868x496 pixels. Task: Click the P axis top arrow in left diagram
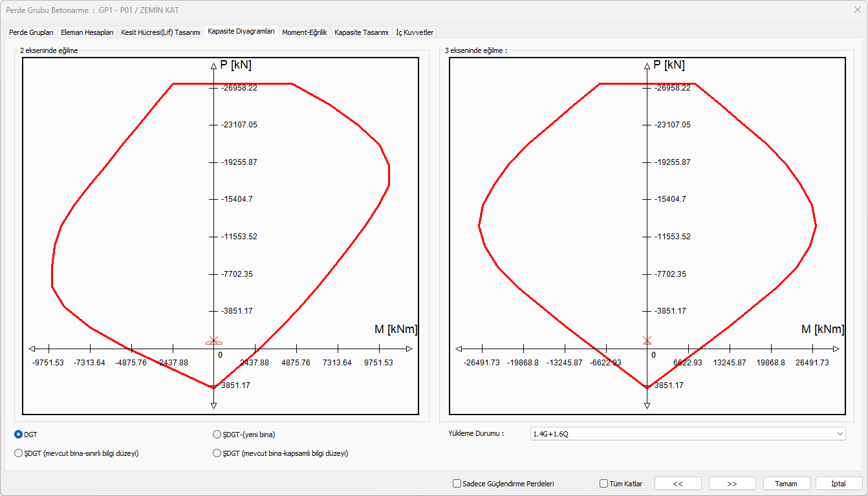(213, 66)
